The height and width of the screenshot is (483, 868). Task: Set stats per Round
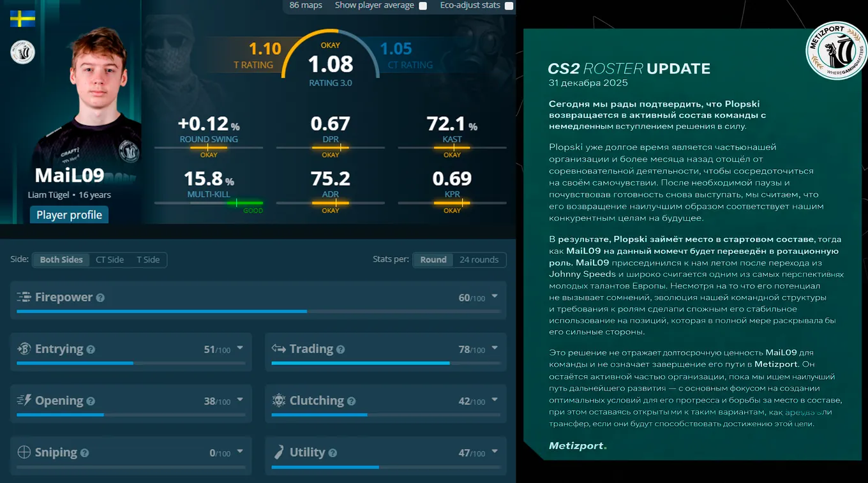(x=433, y=260)
